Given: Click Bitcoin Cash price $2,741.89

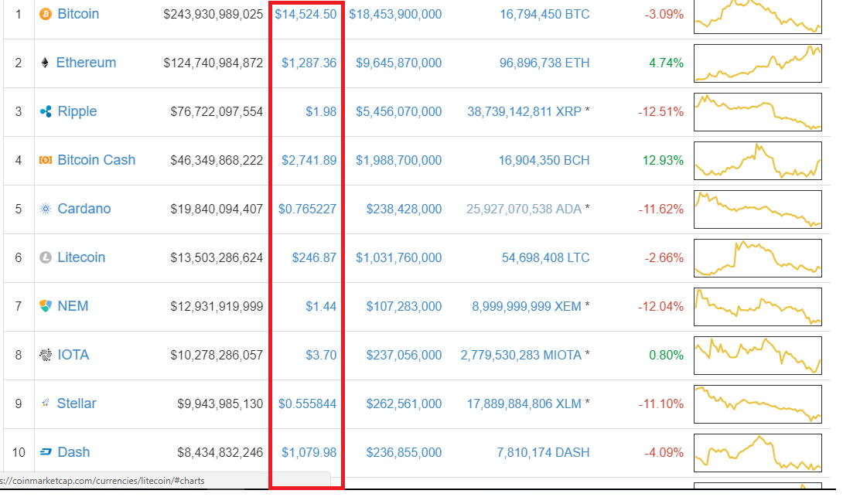Looking at the screenshot, I should click(x=309, y=160).
